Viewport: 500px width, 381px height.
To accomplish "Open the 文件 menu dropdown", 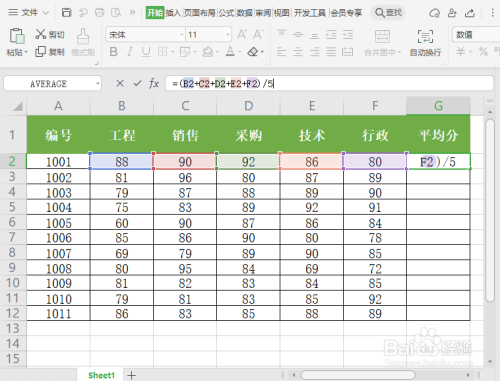I will [x=29, y=13].
